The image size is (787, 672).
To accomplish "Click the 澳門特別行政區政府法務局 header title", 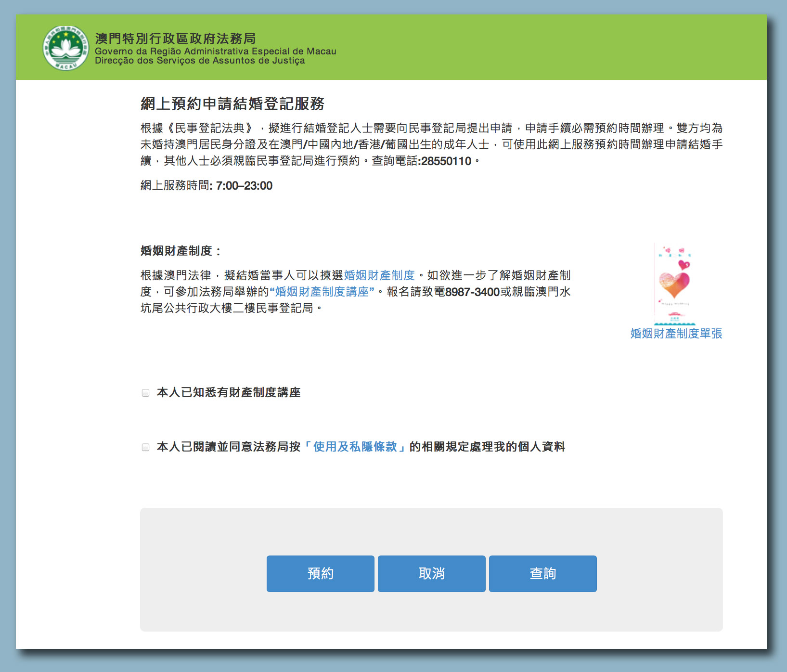I will tap(175, 39).
